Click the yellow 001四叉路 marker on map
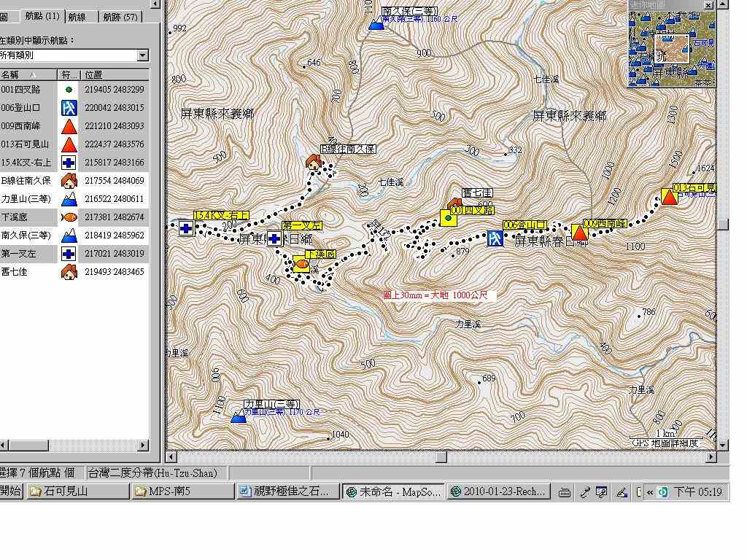The width and height of the screenshot is (747, 560). (x=448, y=218)
